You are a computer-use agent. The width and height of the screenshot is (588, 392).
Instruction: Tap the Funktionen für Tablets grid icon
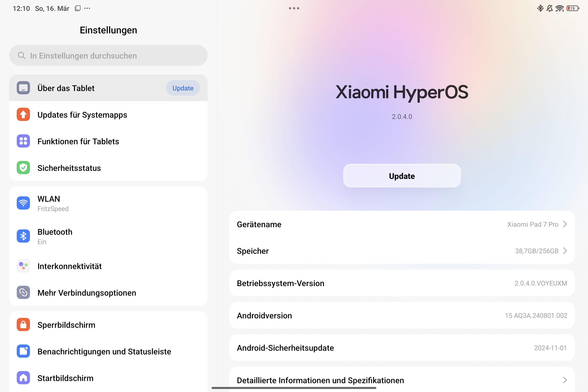[23, 141]
